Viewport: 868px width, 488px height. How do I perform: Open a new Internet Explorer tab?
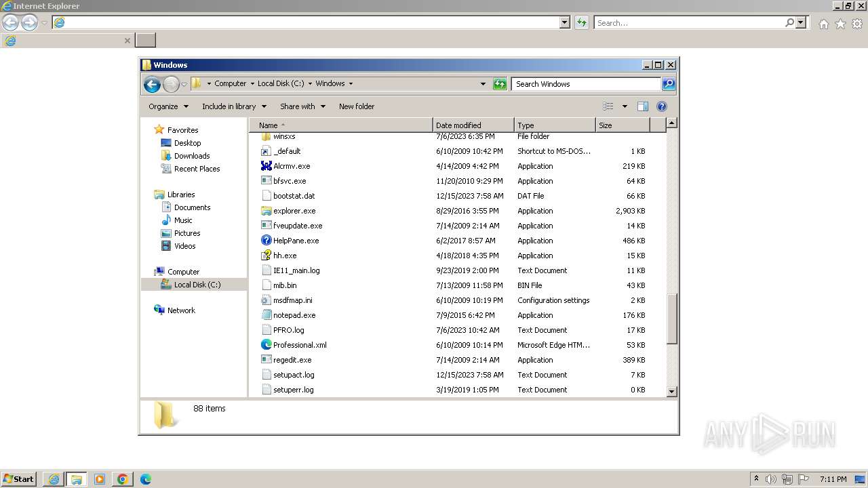[x=146, y=40]
